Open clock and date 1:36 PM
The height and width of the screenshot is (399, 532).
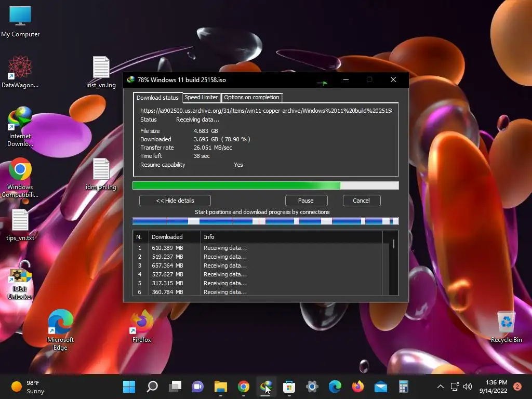click(494, 387)
